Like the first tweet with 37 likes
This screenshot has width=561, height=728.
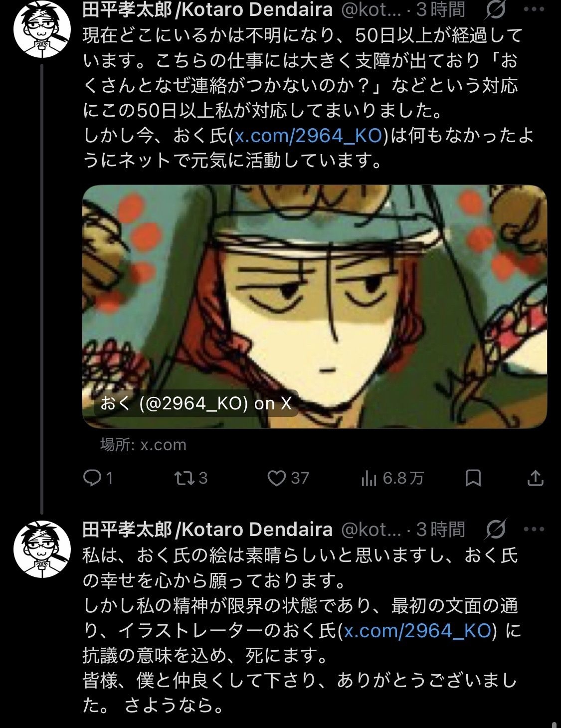pos(288,479)
